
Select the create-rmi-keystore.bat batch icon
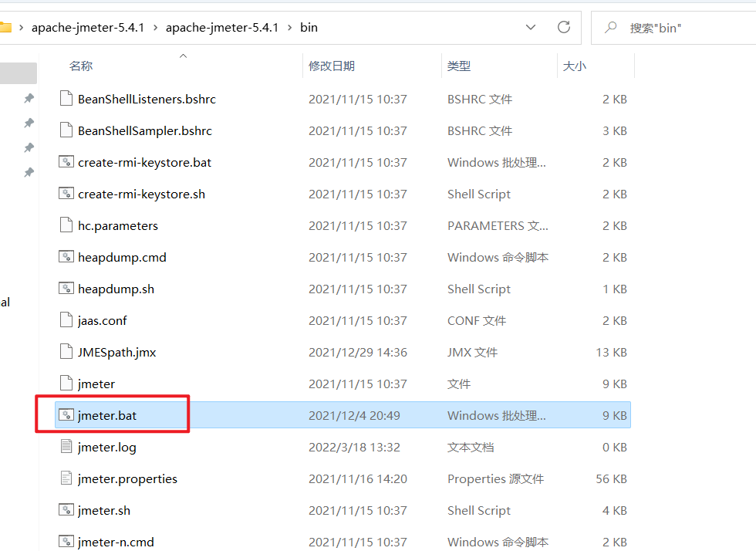tap(66, 161)
